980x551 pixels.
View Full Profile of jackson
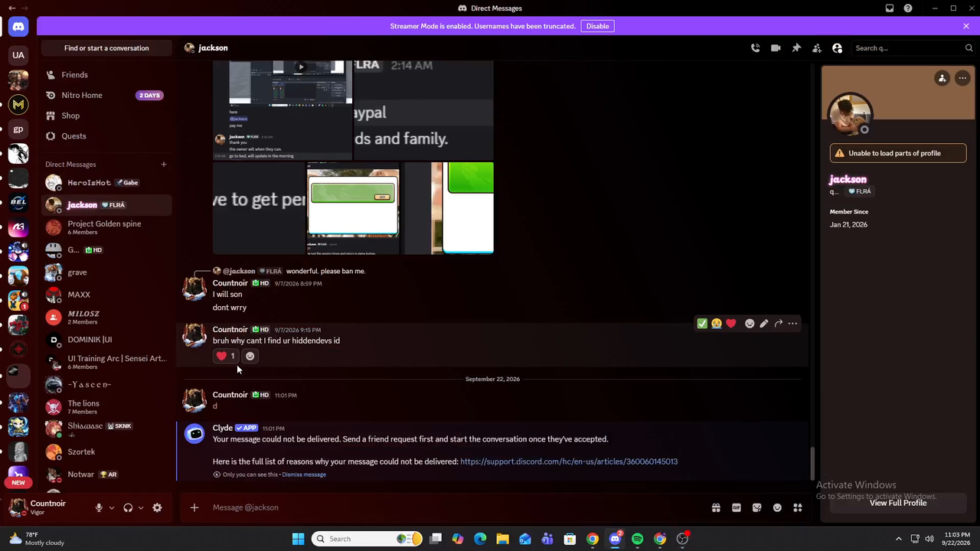coord(898,503)
